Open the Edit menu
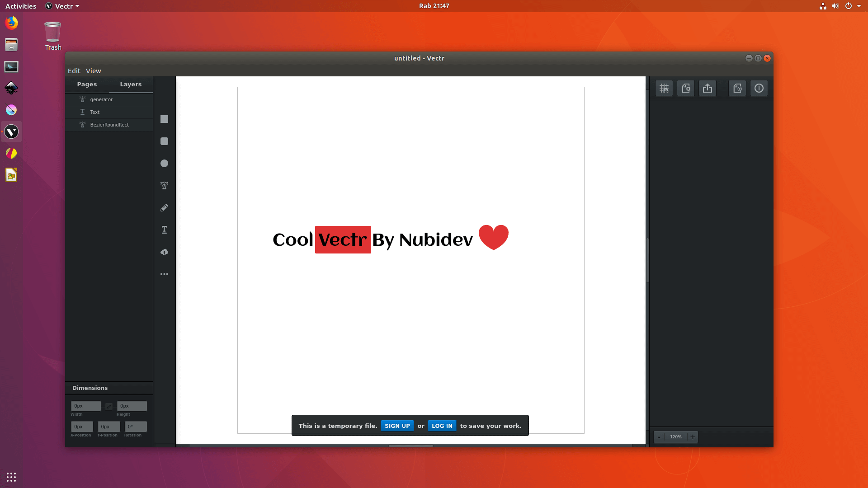 click(x=74, y=71)
